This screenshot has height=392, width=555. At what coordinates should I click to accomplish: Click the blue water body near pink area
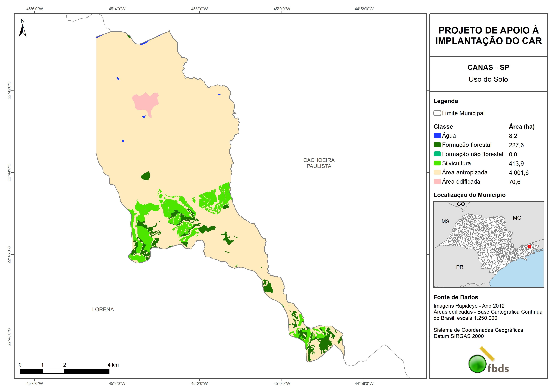[x=144, y=117]
